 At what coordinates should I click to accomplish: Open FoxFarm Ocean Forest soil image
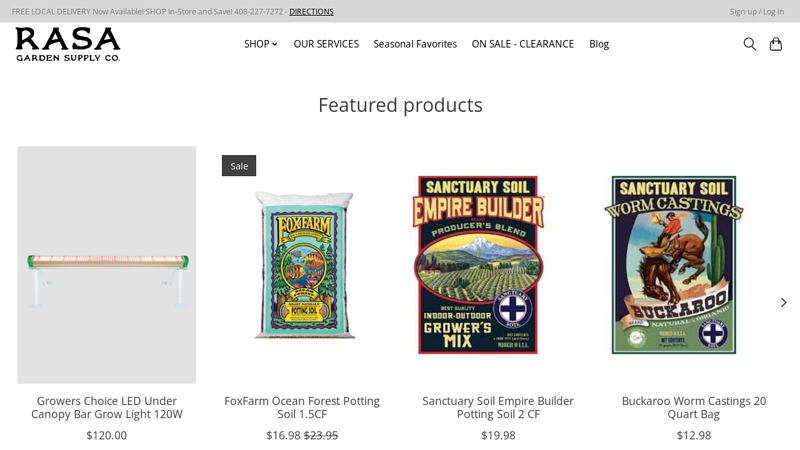(302, 265)
